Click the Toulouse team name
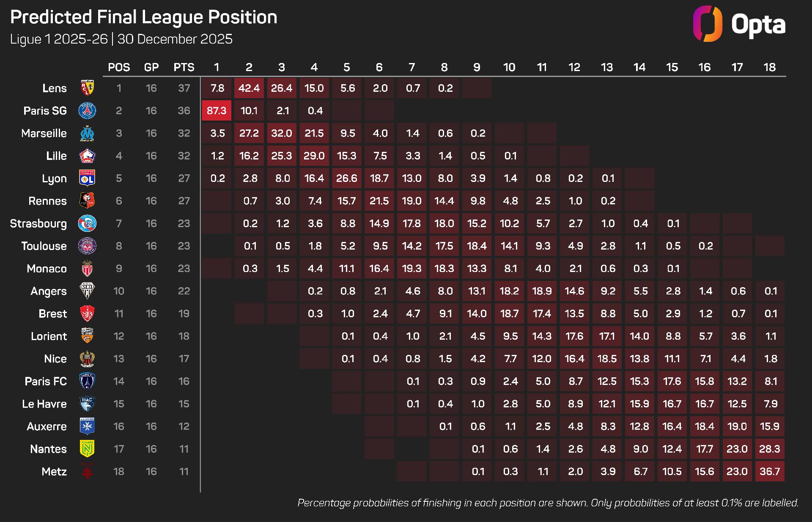Viewport: 812px width, 522px height. pos(44,246)
